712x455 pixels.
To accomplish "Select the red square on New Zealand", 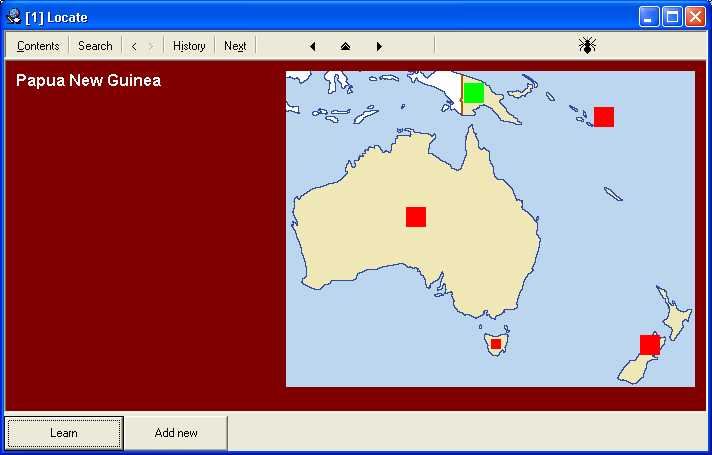I will (x=650, y=345).
